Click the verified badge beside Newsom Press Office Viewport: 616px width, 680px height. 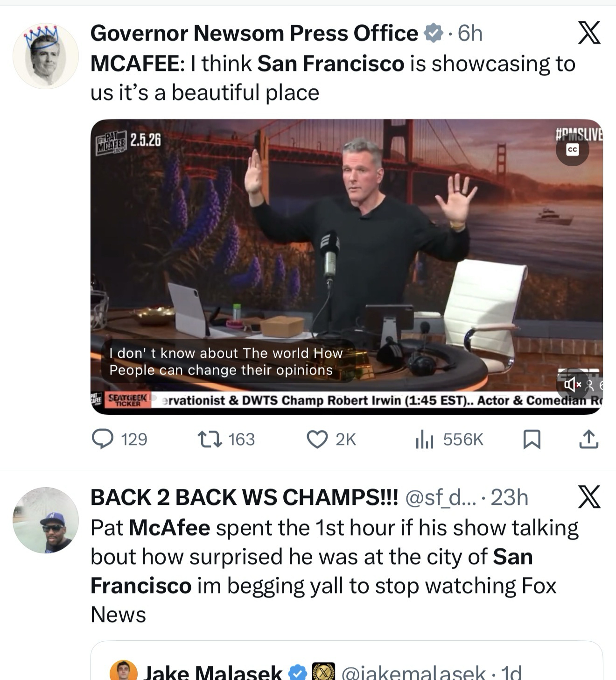pos(433,33)
